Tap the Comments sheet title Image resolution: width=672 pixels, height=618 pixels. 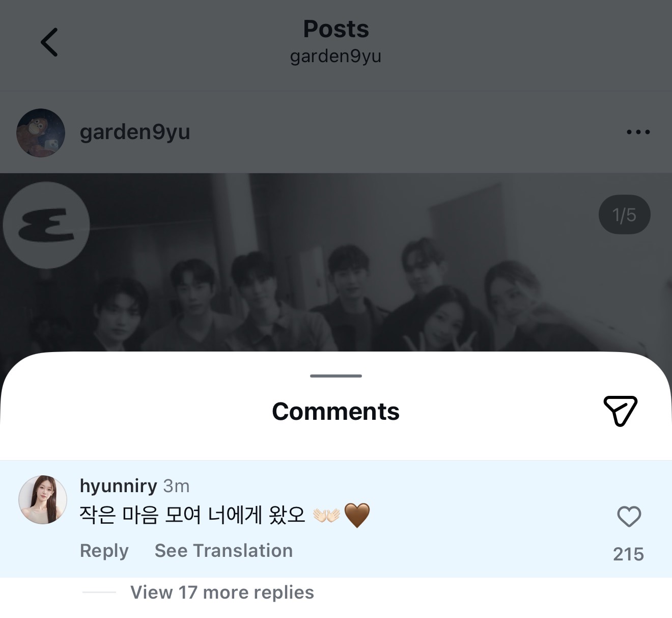tap(336, 412)
